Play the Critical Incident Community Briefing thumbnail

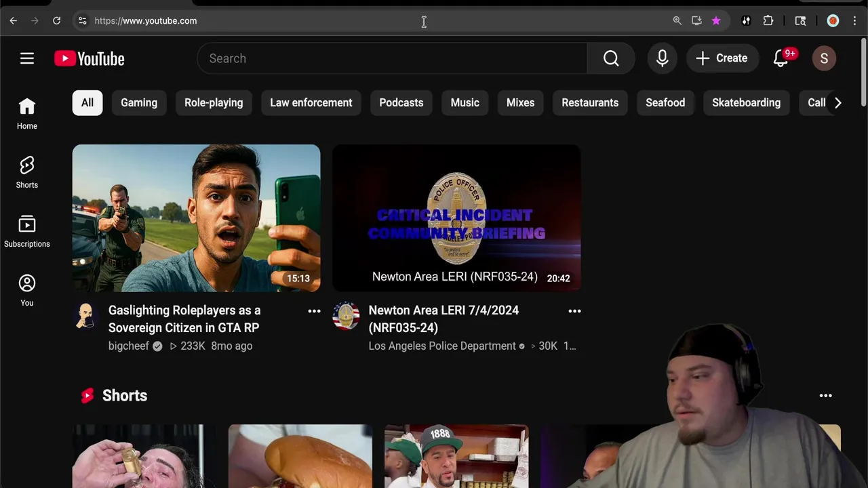[x=456, y=218]
